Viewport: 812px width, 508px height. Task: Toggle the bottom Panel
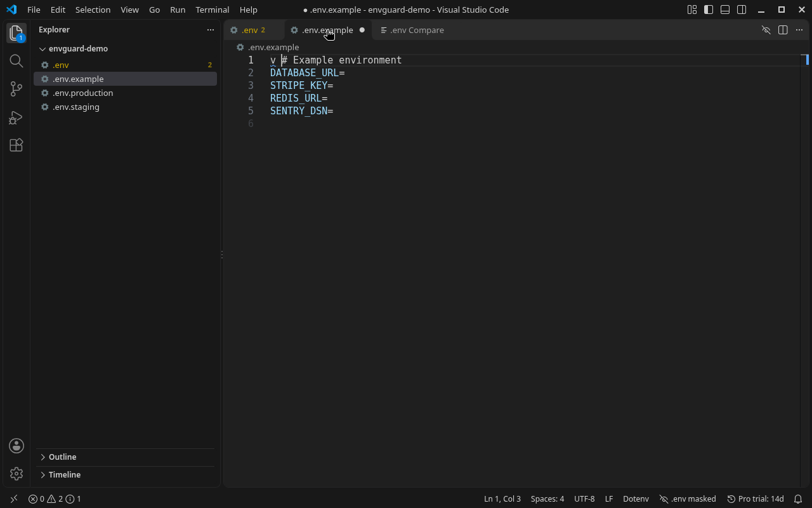[x=725, y=10]
